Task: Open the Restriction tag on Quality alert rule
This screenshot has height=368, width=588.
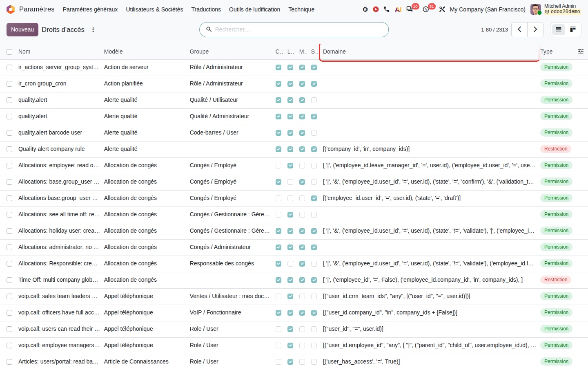Action: coord(555,149)
